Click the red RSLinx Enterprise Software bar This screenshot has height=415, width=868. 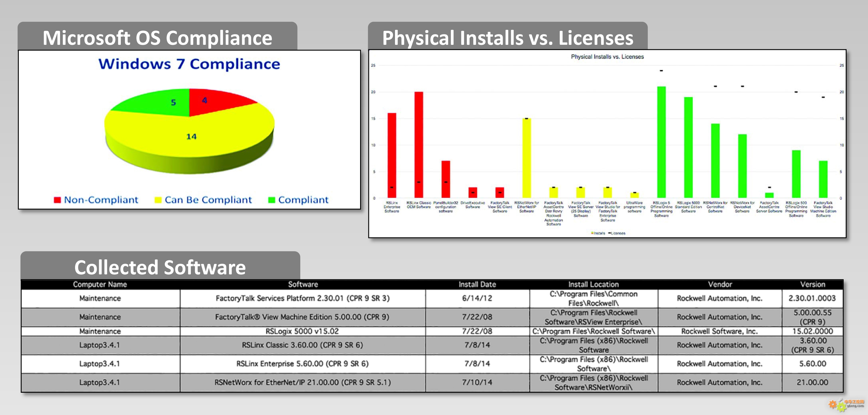[391, 155]
